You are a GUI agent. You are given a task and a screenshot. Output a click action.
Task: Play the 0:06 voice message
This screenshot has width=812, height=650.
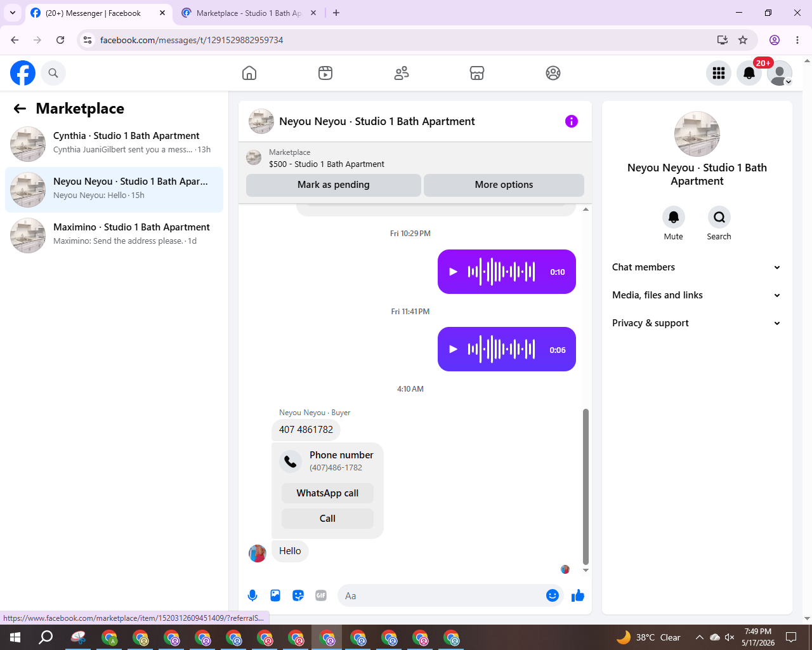[453, 349]
